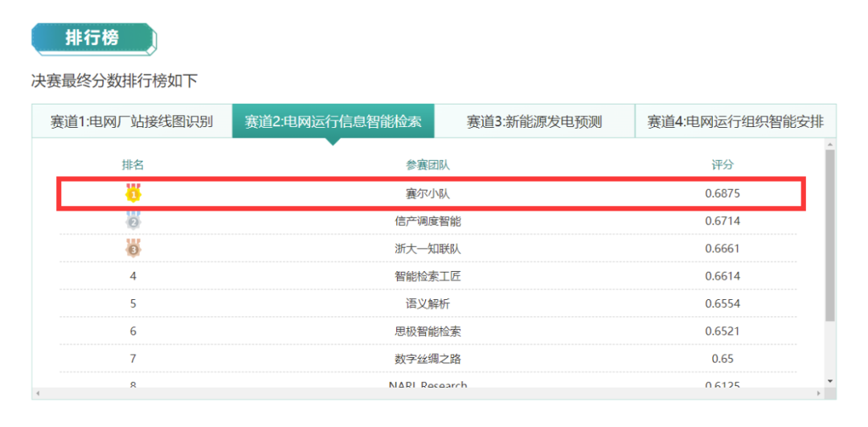Click the 决赛最终分数排行榜如下 description text

115,81
